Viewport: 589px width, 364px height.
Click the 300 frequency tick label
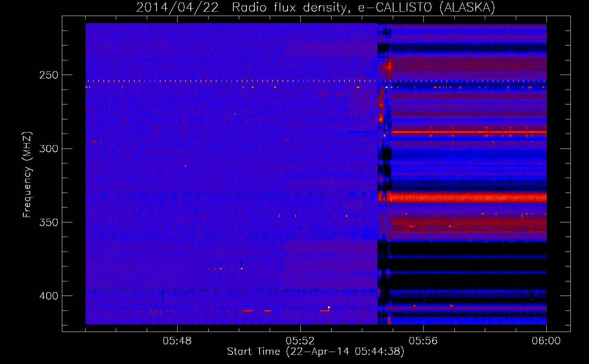coord(49,149)
